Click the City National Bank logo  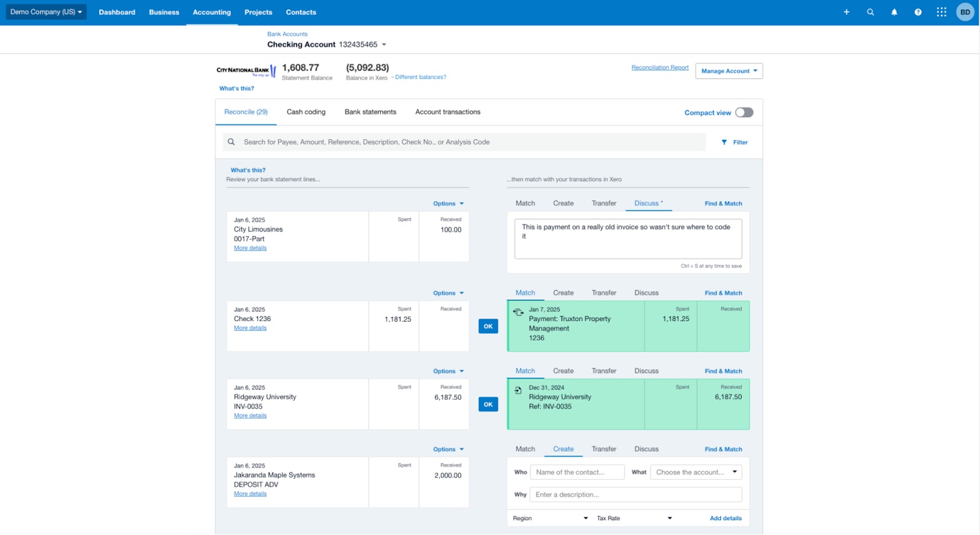click(246, 71)
